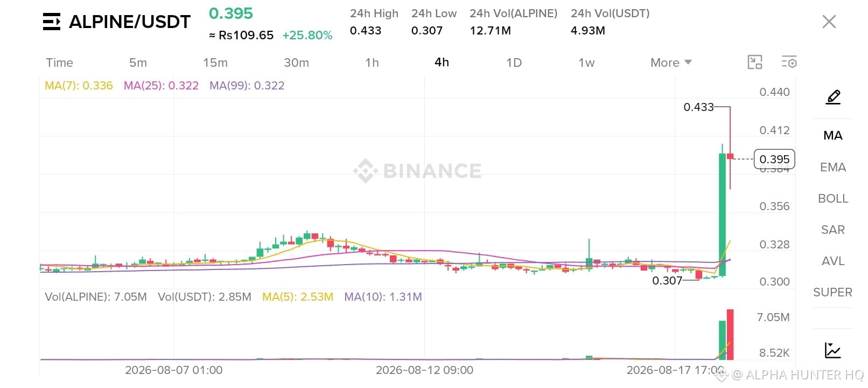Image resolution: width=868 pixels, height=388 pixels.
Task: Toggle the EMA indicator
Action: tap(833, 167)
